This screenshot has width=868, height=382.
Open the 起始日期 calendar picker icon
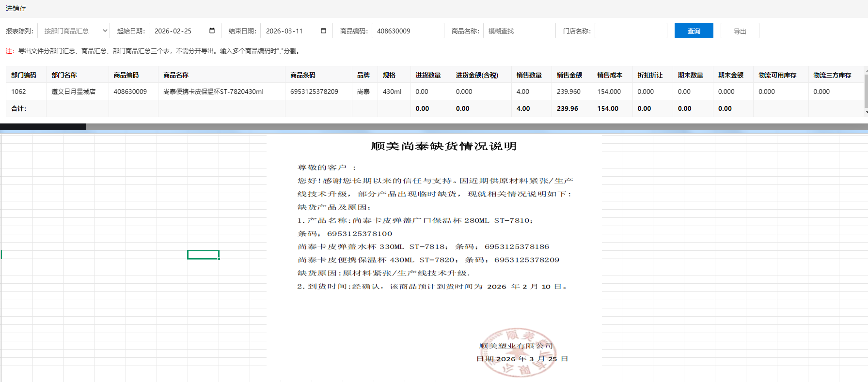click(212, 31)
